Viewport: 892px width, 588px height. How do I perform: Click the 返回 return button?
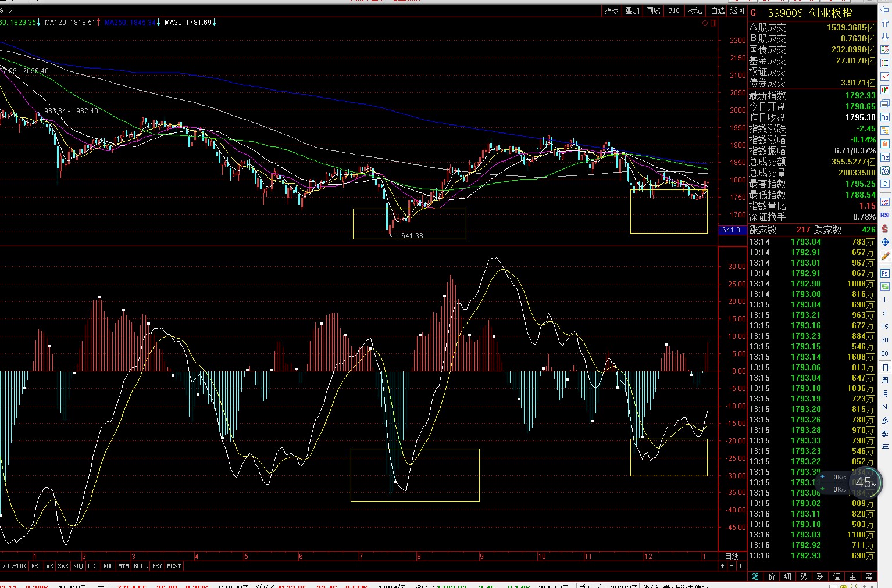tap(737, 10)
